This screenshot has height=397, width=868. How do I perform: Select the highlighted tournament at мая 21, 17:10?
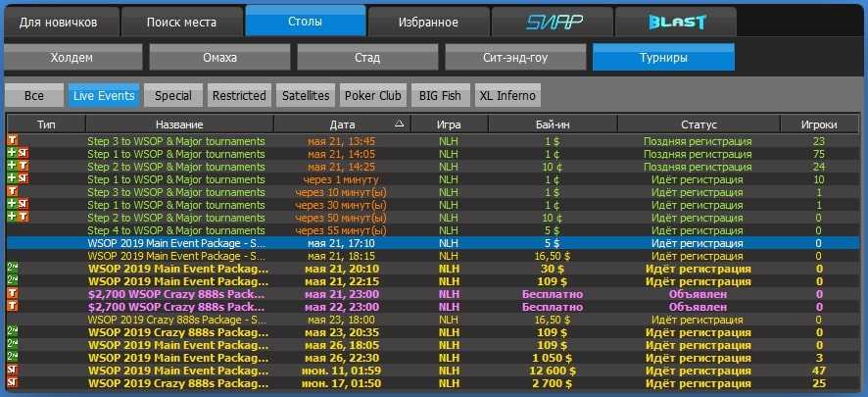click(x=433, y=243)
